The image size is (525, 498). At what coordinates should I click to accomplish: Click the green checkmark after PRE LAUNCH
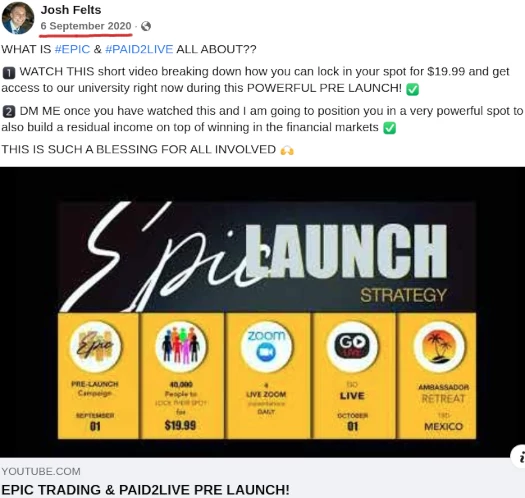coord(412,89)
